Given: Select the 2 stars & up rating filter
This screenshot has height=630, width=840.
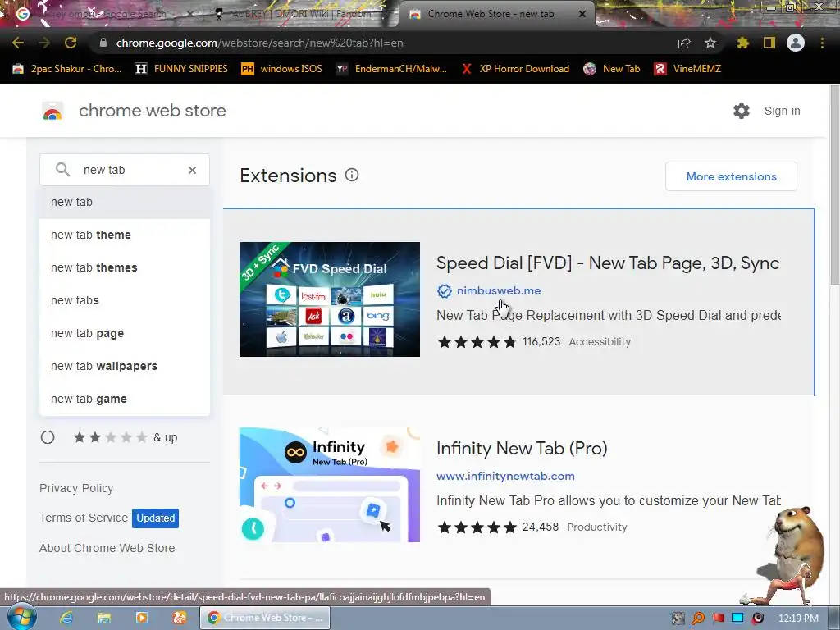Looking at the screenshot, I should click(48, 438).
